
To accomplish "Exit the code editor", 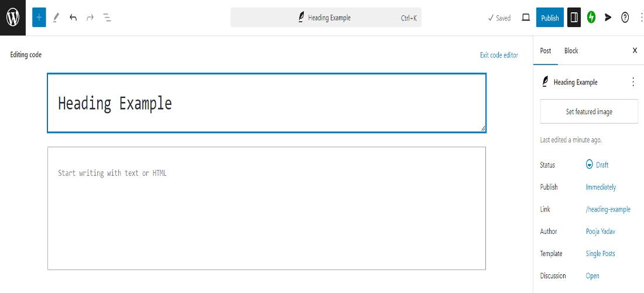I will point(499,55).
